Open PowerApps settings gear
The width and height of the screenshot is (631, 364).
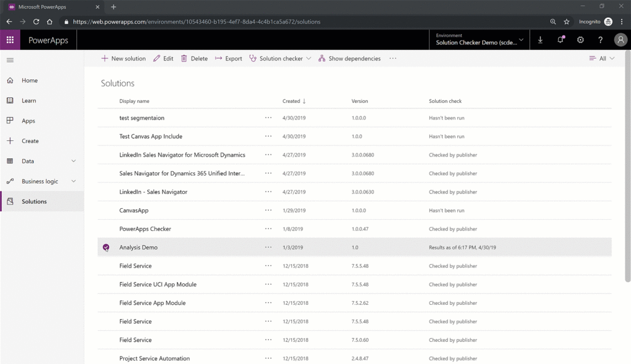pyautogui.click(x=579, y=39)
